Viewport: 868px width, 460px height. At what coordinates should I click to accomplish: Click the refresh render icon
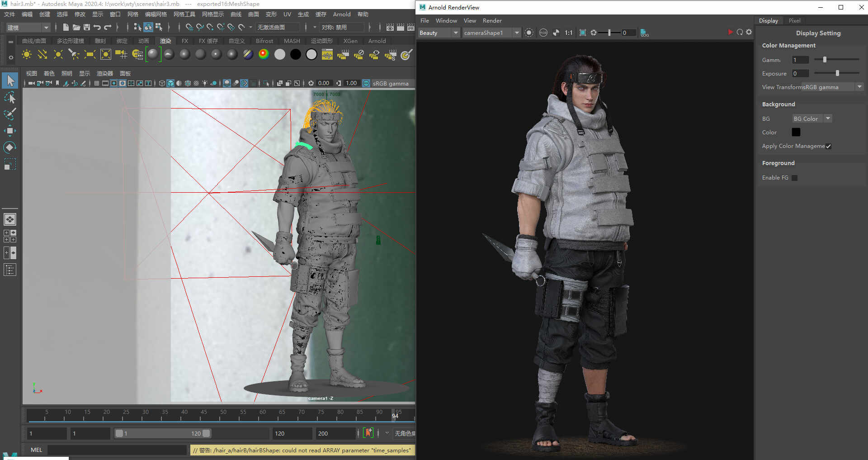(x=740, y=32)
